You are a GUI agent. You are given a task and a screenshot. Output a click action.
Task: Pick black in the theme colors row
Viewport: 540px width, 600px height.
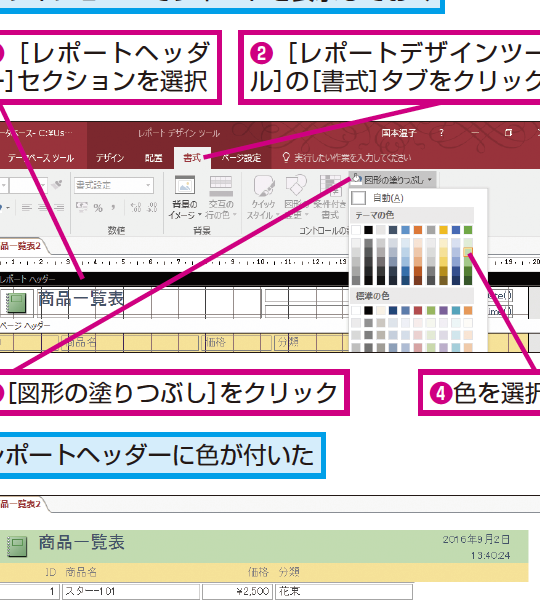pos(368,230)
